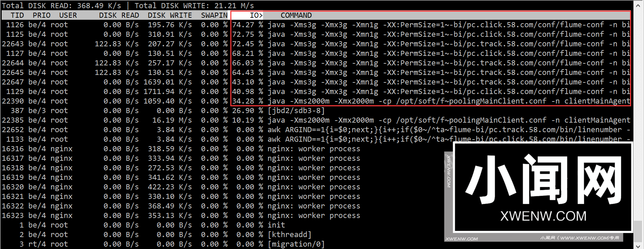Click the 72.45 % IO value

(248, 44)
